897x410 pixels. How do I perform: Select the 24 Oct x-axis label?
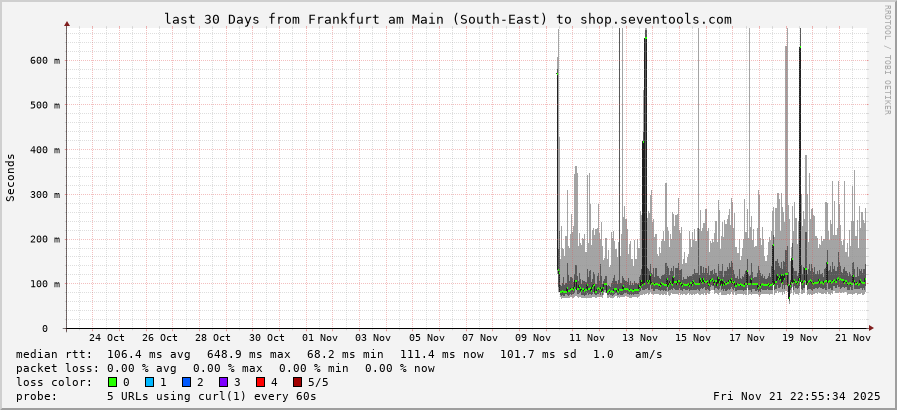[107, 338]
